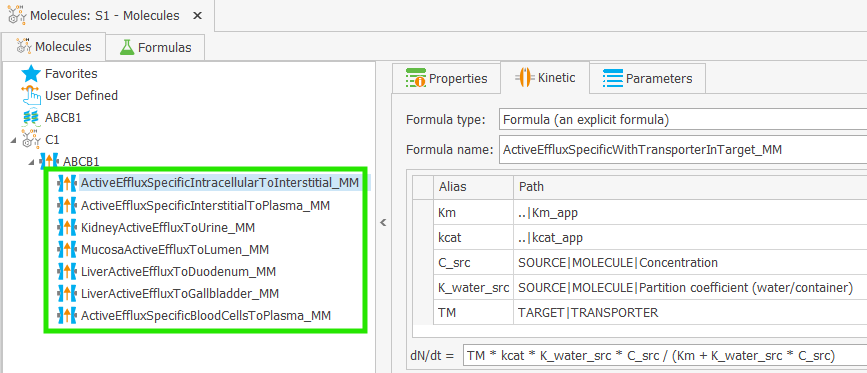Screen dimensions: 867x373
Task: Select KidneyActiveEffluxToUrine_MM
Action: [168, 227]
